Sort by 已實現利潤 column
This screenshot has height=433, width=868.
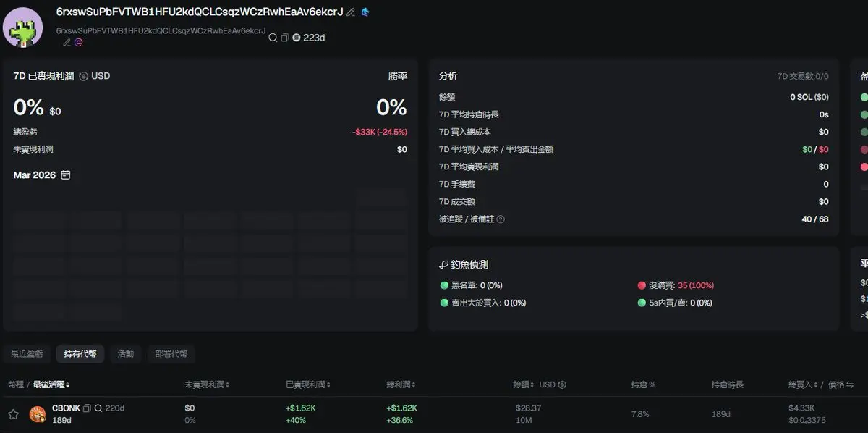307,384
